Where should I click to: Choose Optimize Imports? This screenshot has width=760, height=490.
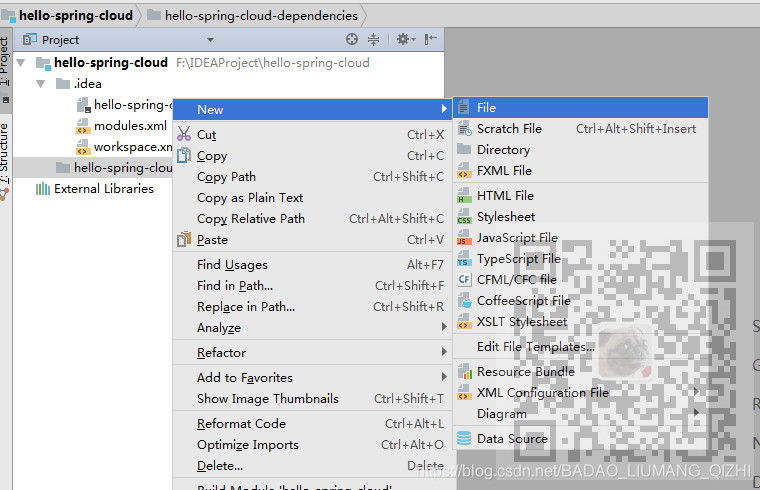313,444
